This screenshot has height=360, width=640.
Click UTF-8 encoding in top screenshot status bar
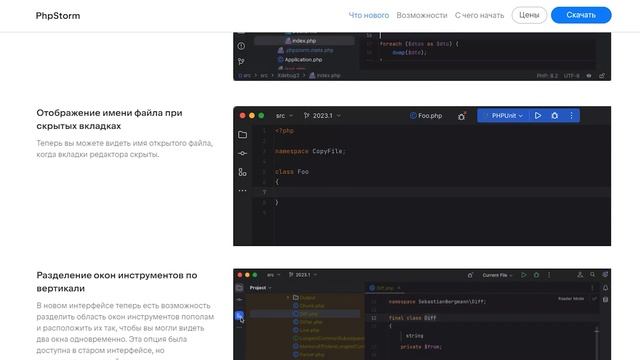[571, 76]
